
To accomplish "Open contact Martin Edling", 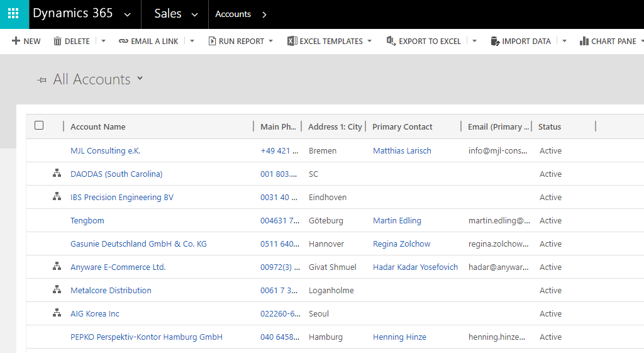I will 397,221.
